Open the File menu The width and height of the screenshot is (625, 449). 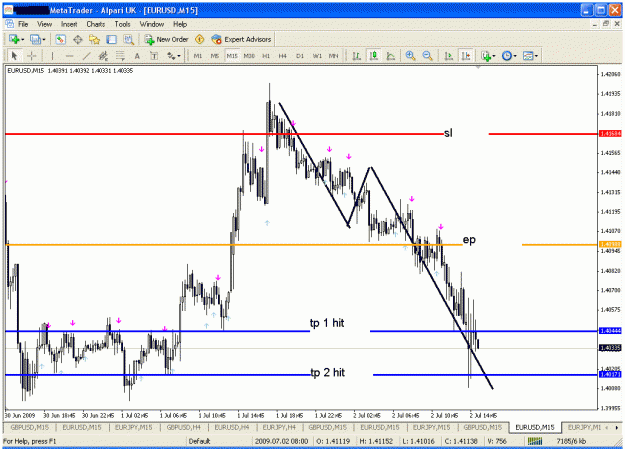[x=23, y=24]
